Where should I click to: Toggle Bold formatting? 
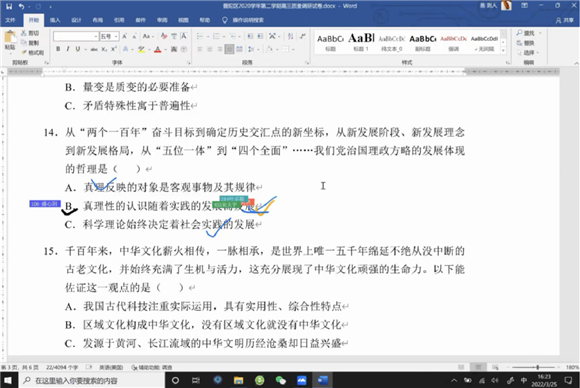(58, 49)
